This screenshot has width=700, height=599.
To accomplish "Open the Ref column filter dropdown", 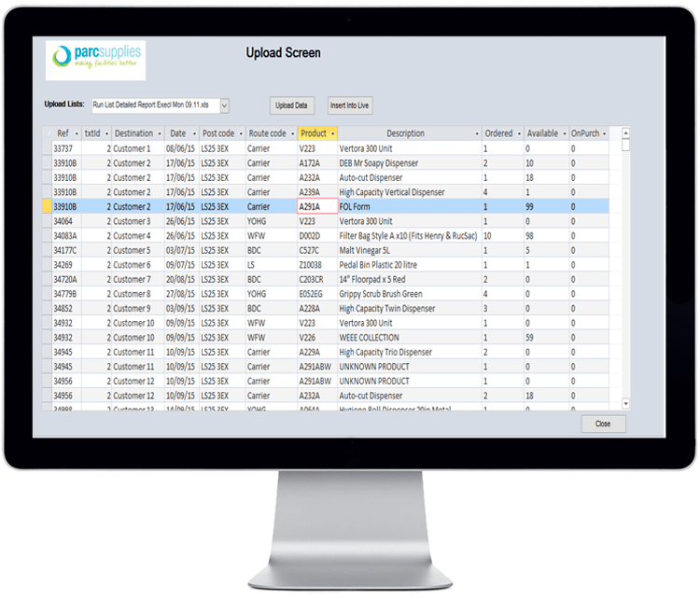I will click(x=77, y=134).
